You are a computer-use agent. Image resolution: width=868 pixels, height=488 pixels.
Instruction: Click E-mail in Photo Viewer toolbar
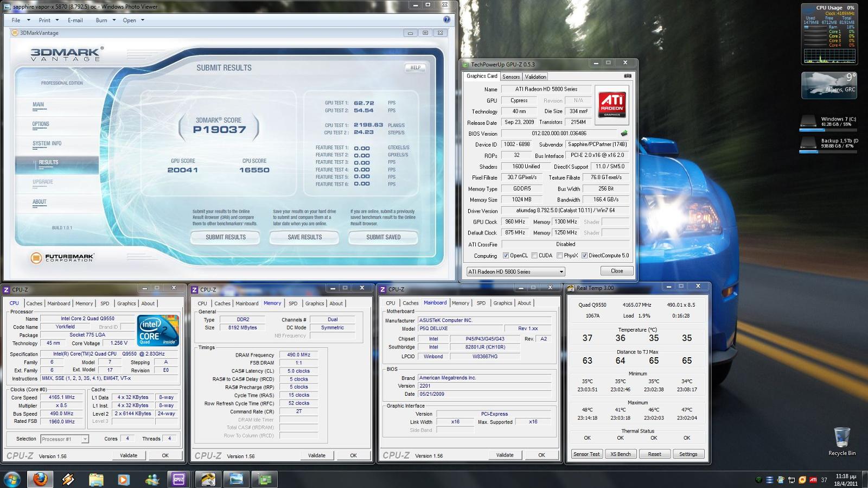tap(75, 20)
